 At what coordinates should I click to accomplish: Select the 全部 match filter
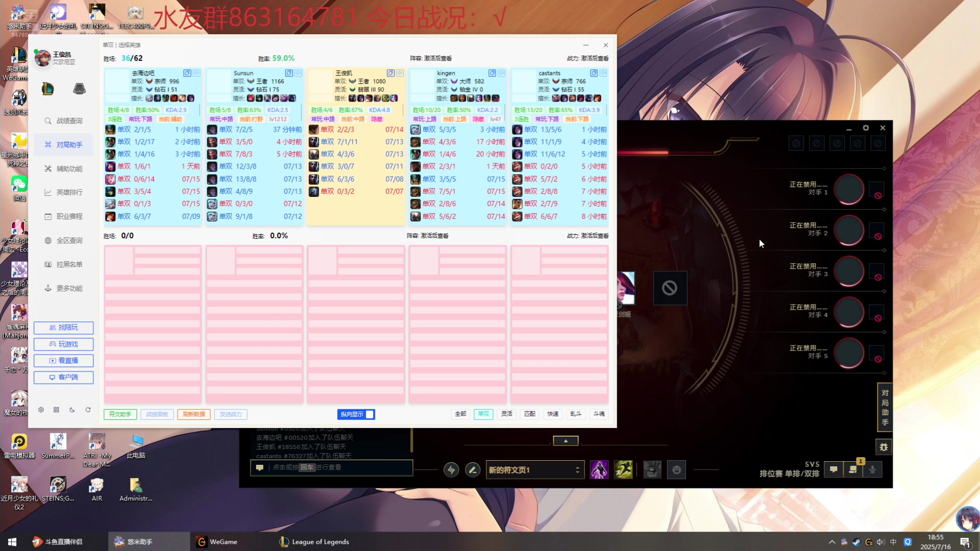[x=460, y=414]
